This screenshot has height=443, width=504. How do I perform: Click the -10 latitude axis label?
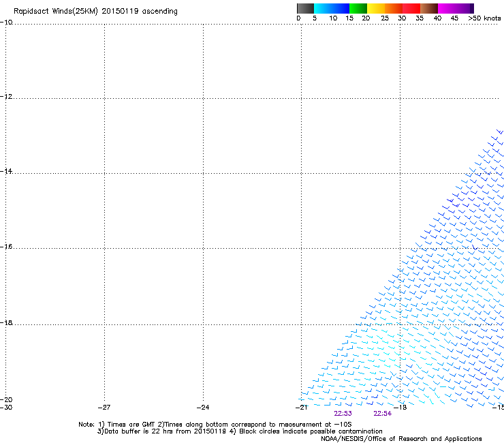(x=6, y=22)
